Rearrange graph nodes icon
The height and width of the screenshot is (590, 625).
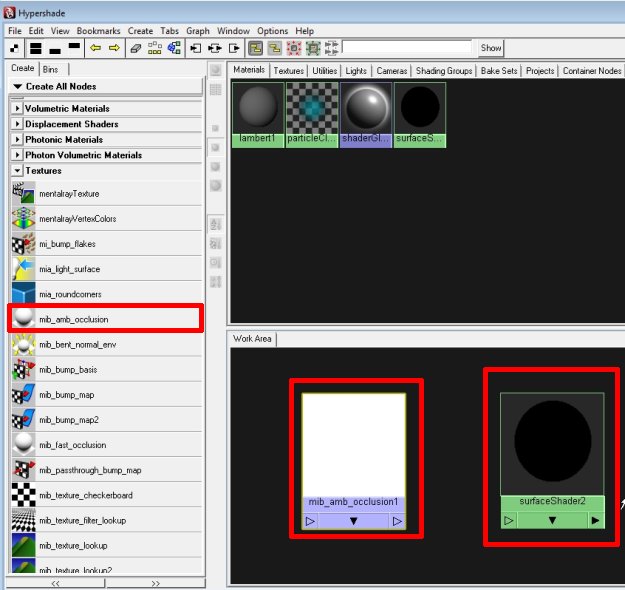155,48
